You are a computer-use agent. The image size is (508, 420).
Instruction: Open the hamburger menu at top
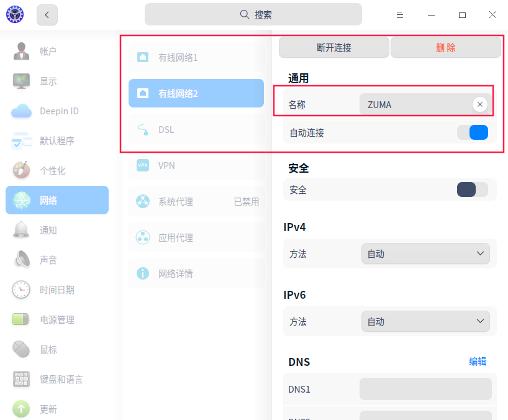pyautogui.click(x=400, y=14)
